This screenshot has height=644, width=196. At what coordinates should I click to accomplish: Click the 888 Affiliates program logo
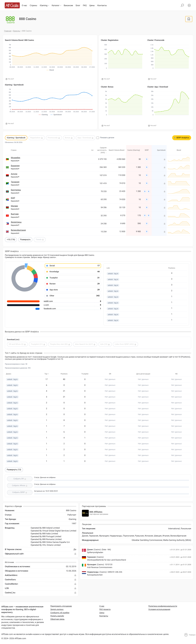coord(85,513)
